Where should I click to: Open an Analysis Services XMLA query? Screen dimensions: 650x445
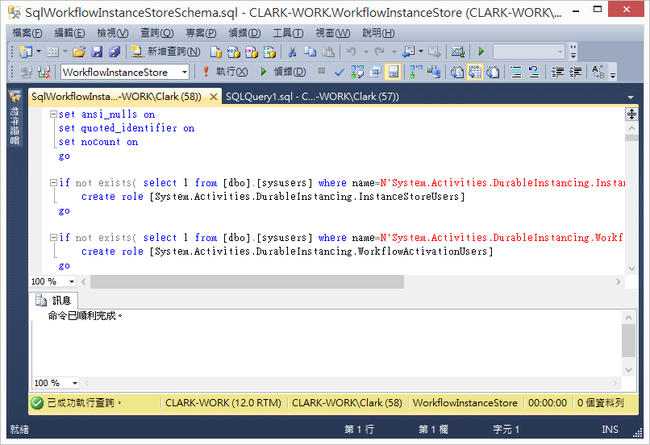(x=269, y=52)
